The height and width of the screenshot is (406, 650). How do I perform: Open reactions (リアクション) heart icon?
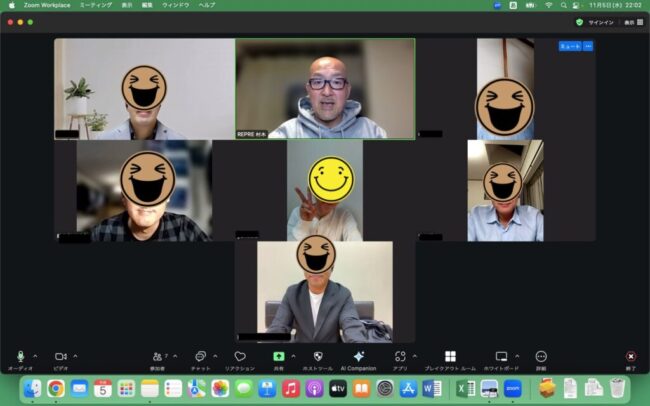click(x=239, y=357)
